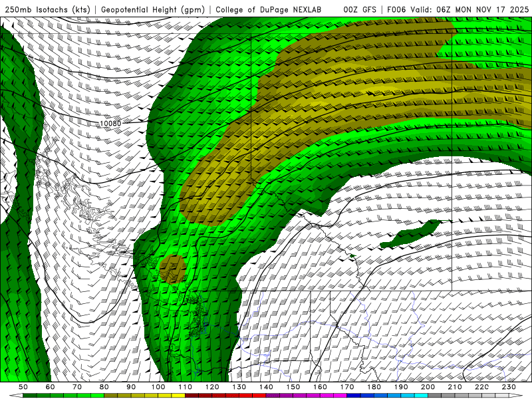Viewport: 532px width, 399px height.
Task: Click the bright green 75-80 kt legend swatch
Action: (97, 396)
